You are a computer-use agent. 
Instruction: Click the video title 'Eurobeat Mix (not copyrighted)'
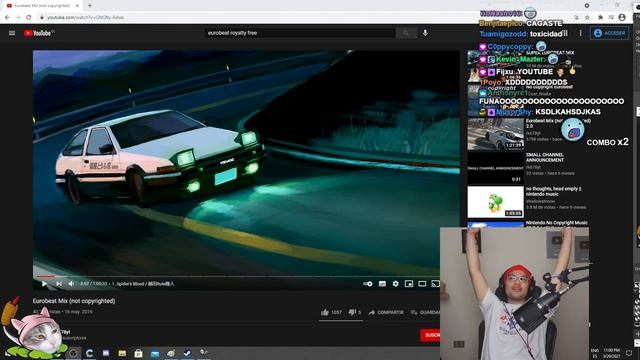coord(74,301)
